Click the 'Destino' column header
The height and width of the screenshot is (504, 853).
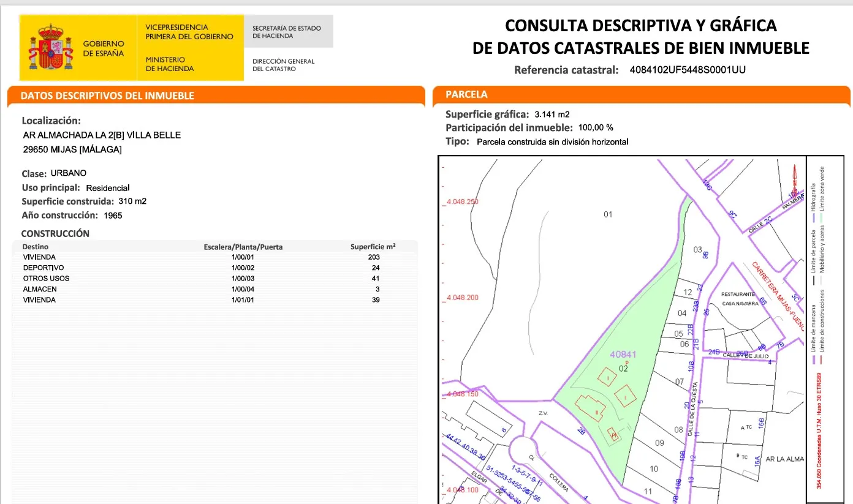[x=36, y=247]
